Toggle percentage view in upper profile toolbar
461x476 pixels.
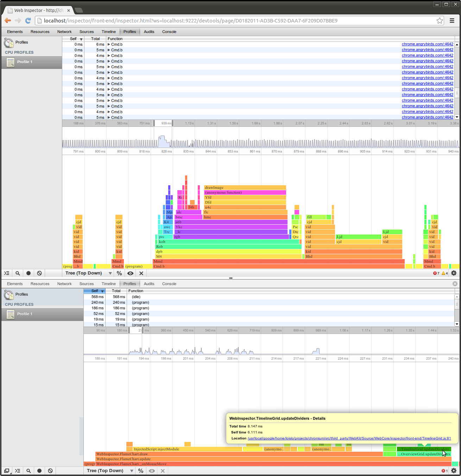(119, 273)
